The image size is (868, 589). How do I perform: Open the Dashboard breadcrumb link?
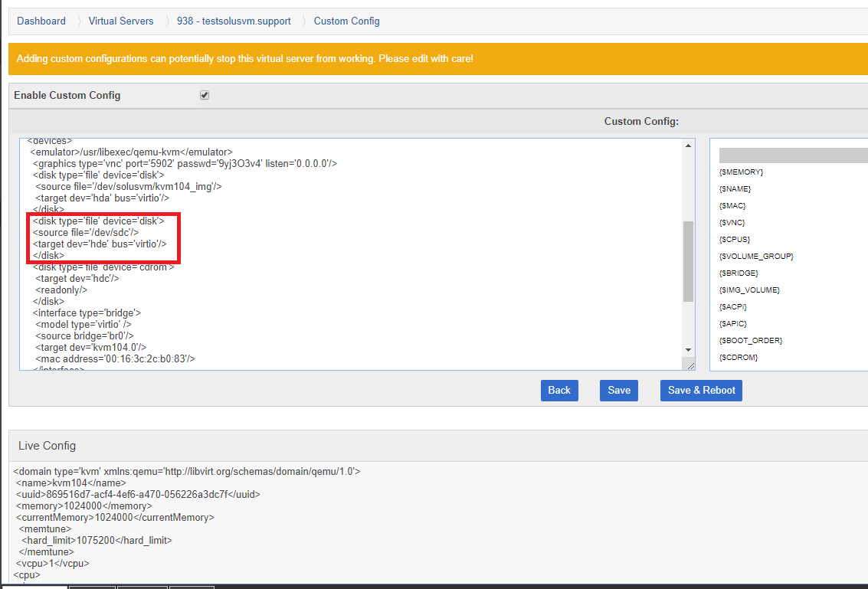click(x=41, y=21)
